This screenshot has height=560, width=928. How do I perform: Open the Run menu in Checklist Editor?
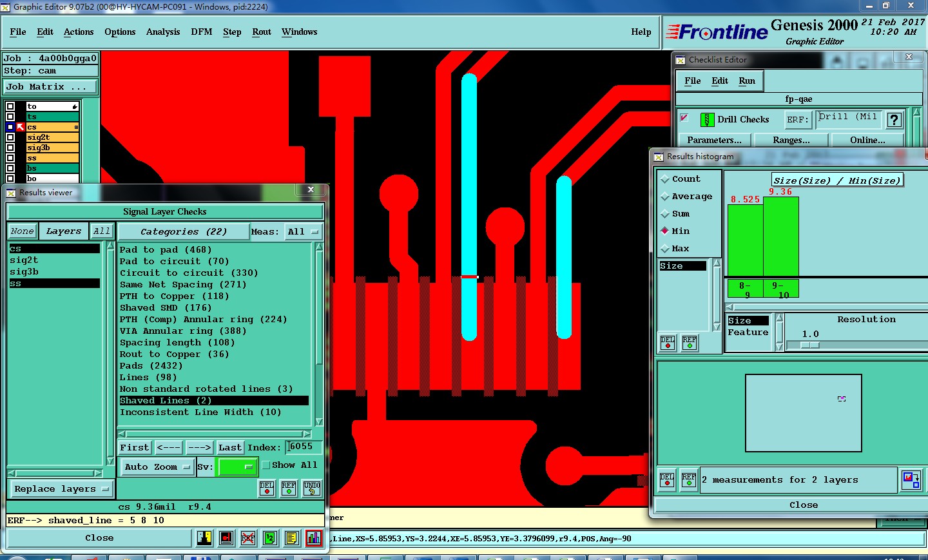[x=747, y=81]
